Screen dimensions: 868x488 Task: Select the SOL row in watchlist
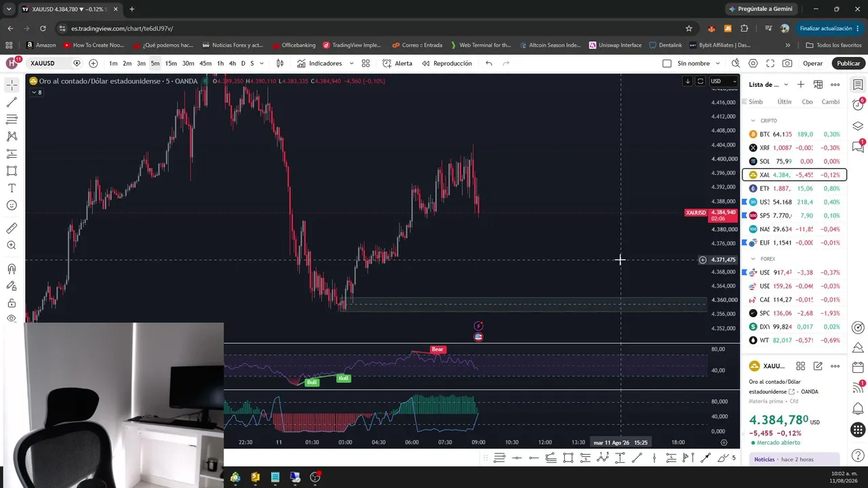[x=795, y=161]
